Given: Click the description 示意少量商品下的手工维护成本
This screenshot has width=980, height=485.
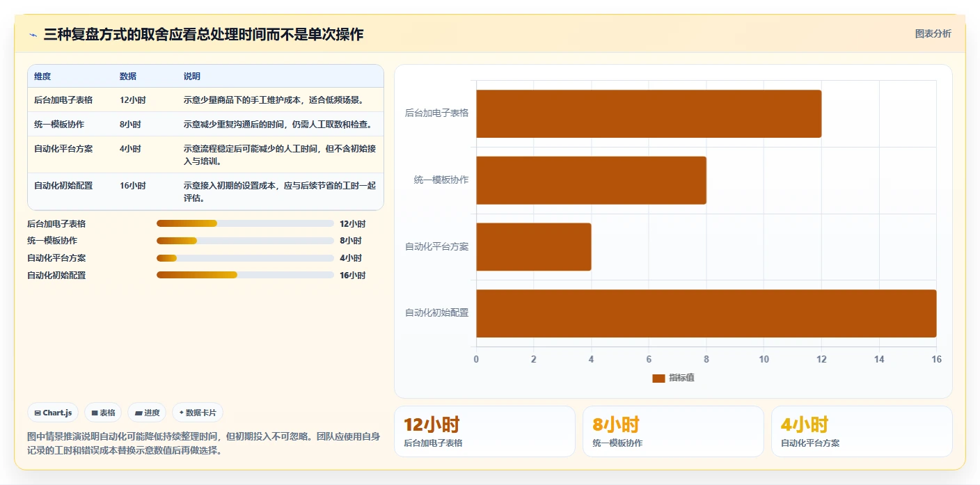Looking at the screenshot, I should 274,100.
